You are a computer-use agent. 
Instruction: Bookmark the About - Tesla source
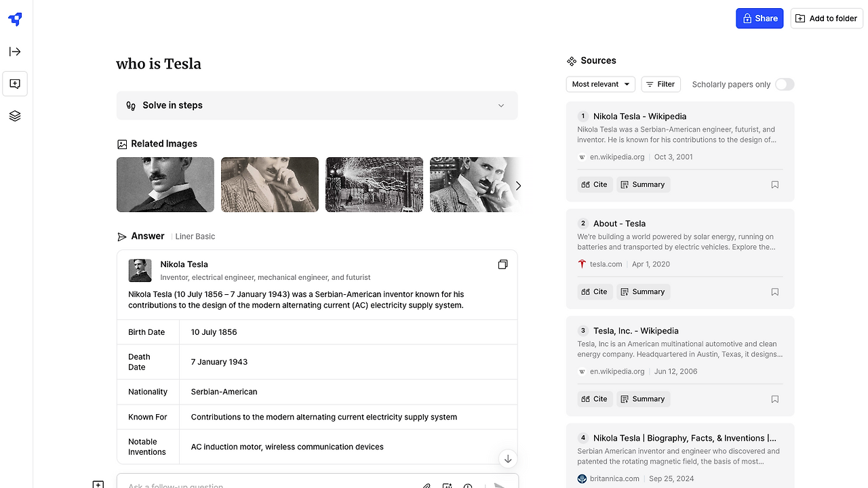tap(775, 291)
